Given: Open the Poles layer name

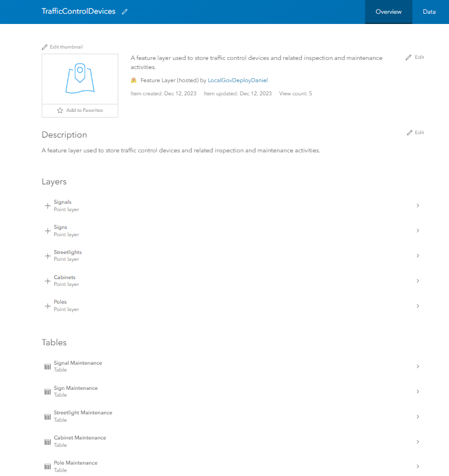Looking at the screenshot, I should click(60, 302).
